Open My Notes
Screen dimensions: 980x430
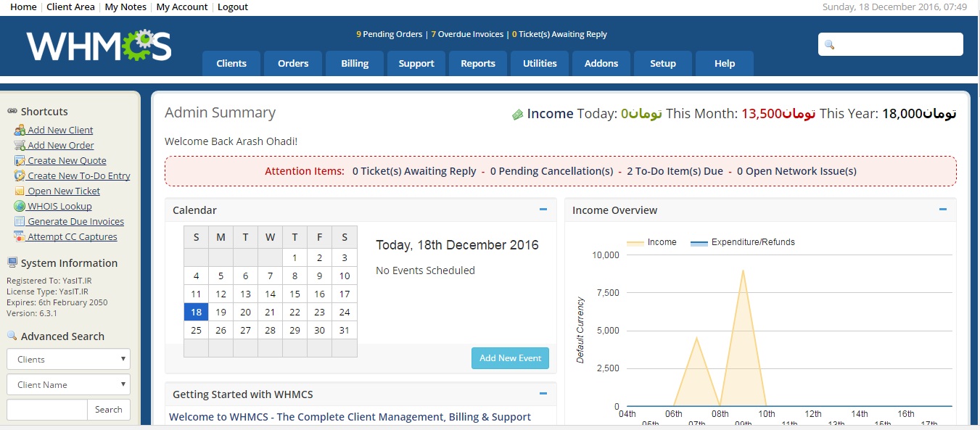(125, 7)
